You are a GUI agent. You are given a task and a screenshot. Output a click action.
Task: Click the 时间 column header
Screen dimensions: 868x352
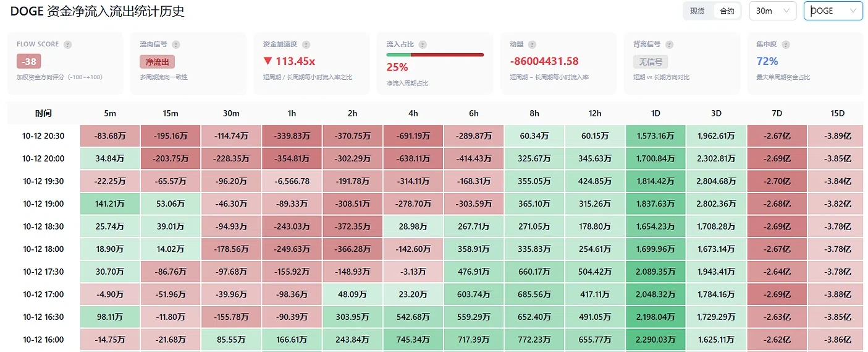coord(43,113)
